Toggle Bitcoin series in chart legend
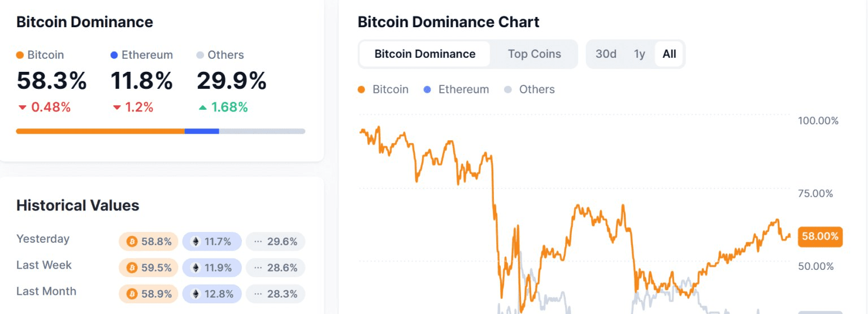 [383, 89]
